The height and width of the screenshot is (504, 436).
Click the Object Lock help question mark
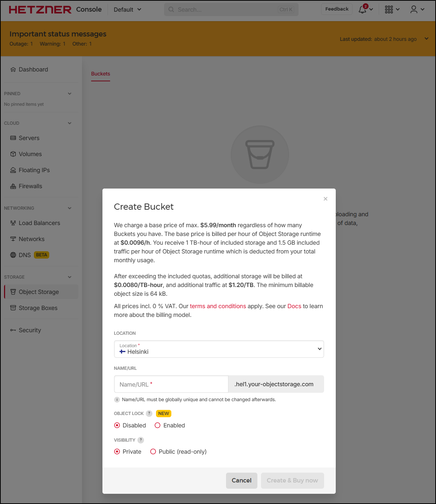[x=149, y=414]
